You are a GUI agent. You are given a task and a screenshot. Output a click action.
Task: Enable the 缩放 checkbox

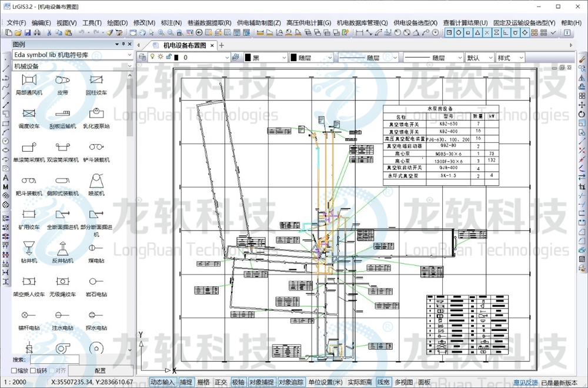pos(14,371)
